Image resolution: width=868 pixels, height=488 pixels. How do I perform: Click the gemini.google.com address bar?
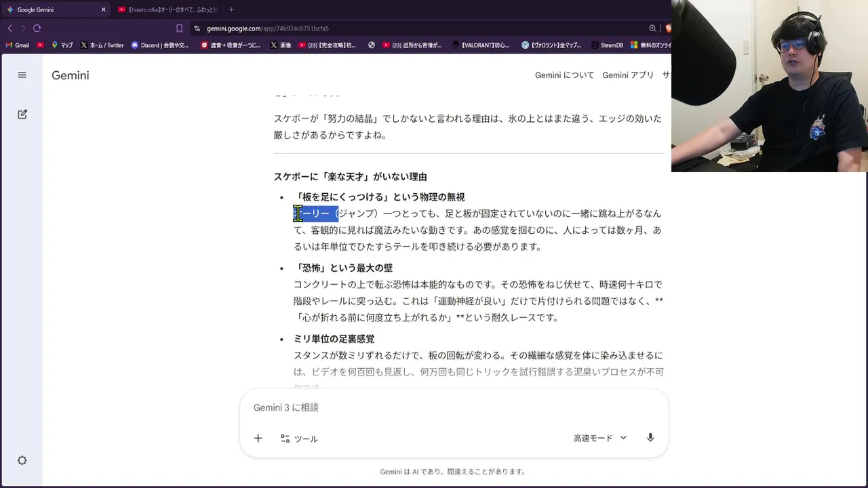(267, 28)
